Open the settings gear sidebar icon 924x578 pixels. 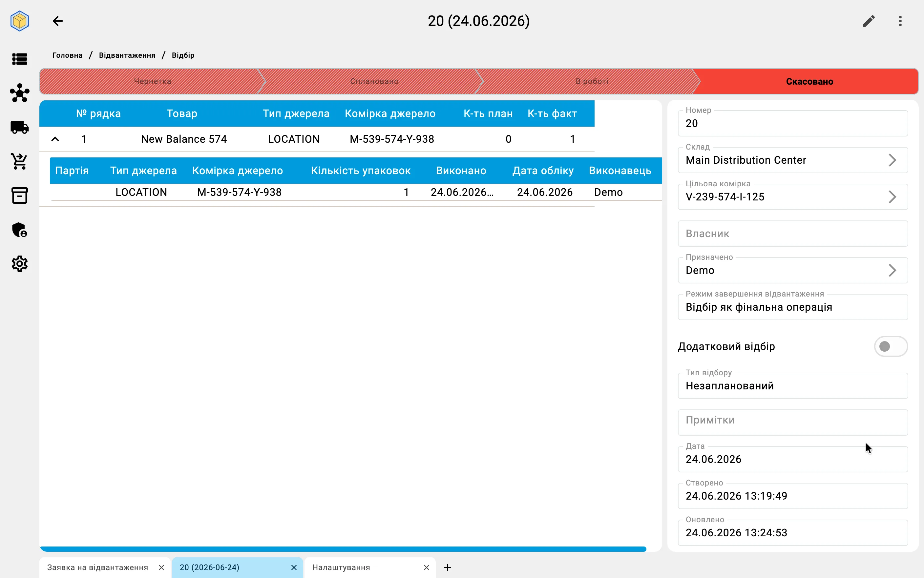(19, 264)
